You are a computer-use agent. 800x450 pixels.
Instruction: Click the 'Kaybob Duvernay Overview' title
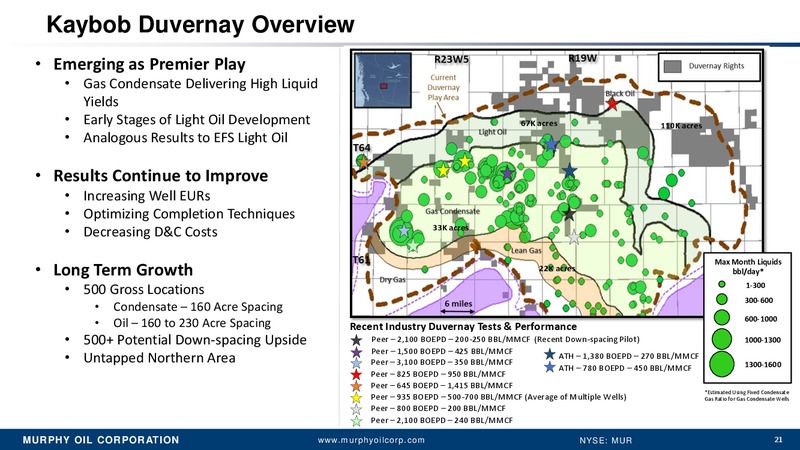(200, 24)
